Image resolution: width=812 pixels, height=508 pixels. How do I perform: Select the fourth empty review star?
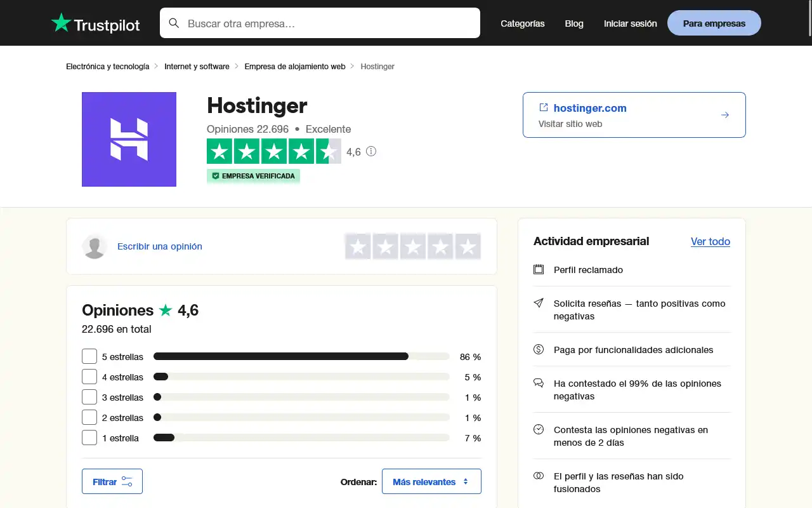click(440, 246)
